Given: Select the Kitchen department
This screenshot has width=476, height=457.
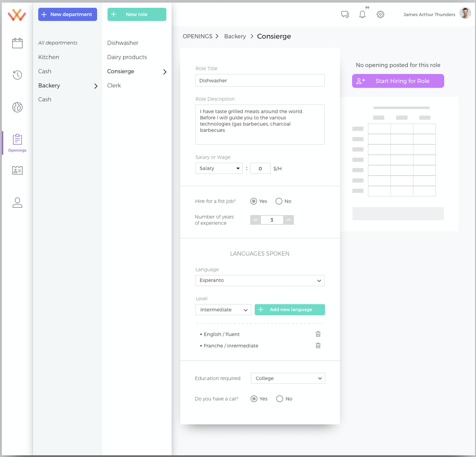Looking at the screenshot, I should click(49, 57).
